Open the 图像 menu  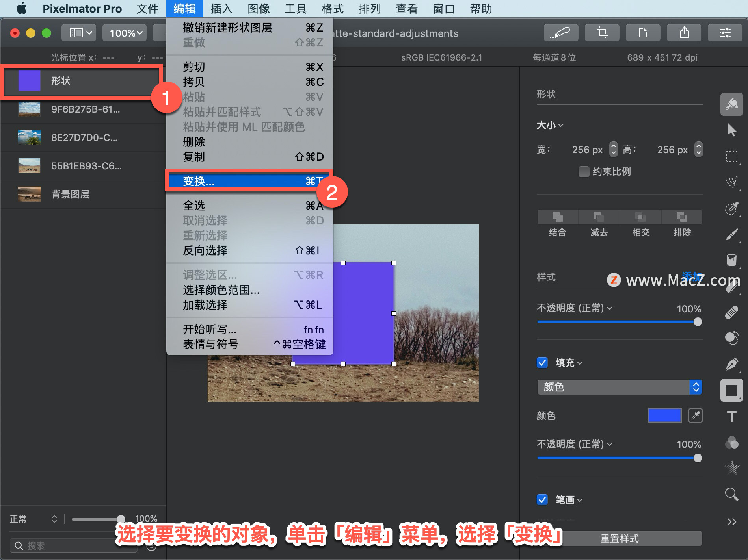coord(259,8)
